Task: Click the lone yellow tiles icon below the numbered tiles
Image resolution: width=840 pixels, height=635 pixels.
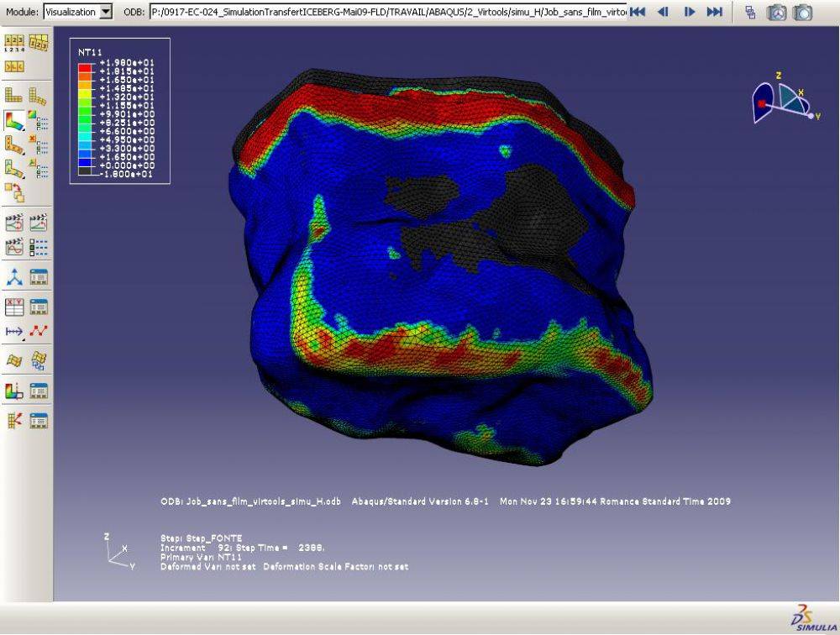Action: pyautogui.click(x=14, y=66)
